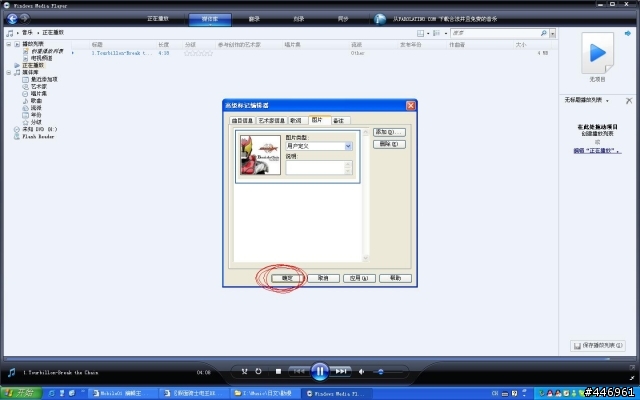Open the Windows Start button
This screenshot has height=400, width=640.
click(x=21, y=393)
